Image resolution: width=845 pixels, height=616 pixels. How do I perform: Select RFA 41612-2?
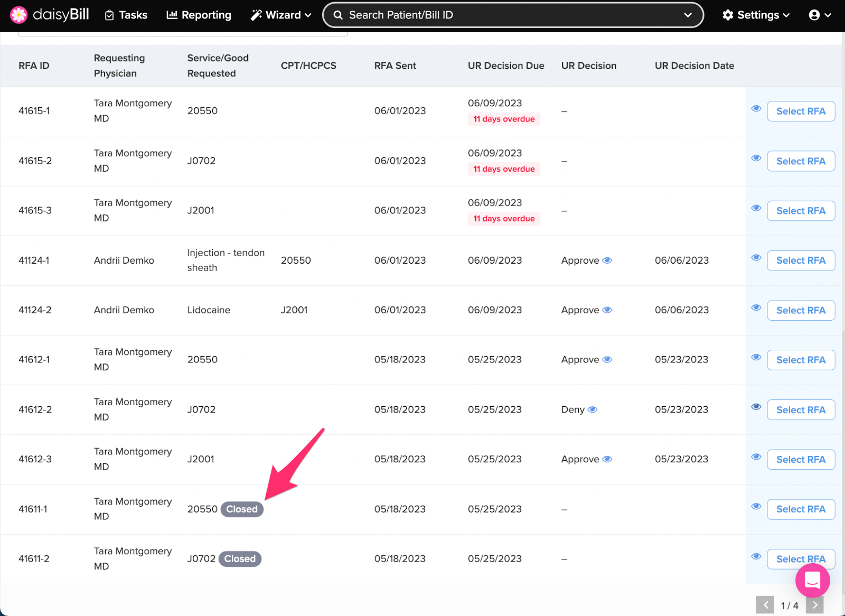point(801,410)
